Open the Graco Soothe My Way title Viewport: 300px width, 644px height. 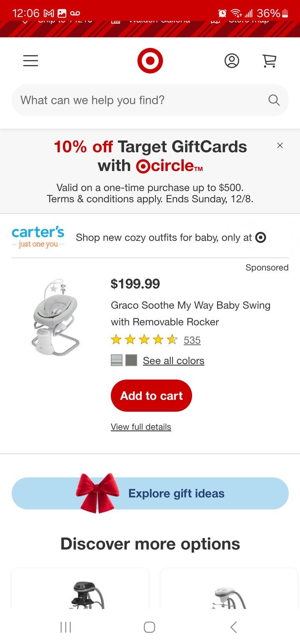(x=190, y=313)
